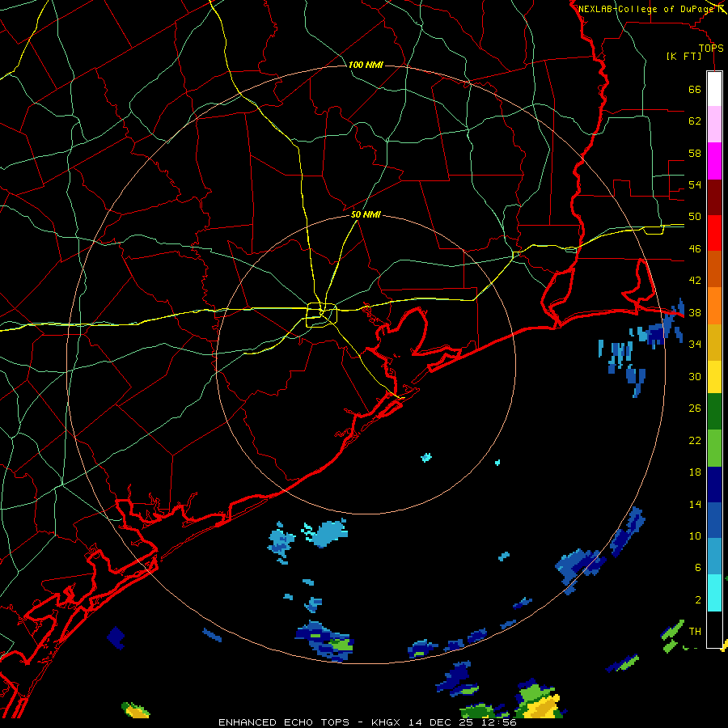Screen dimensions: 728x728
Task: Click the TOPS legend title
Action: 711,48
